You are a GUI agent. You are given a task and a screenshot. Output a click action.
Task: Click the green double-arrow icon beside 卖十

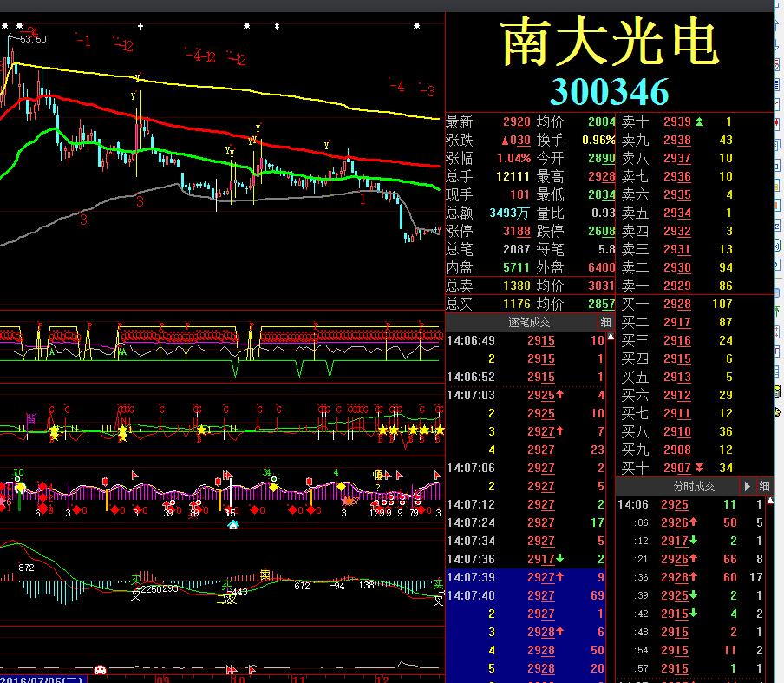click(699, 121)
